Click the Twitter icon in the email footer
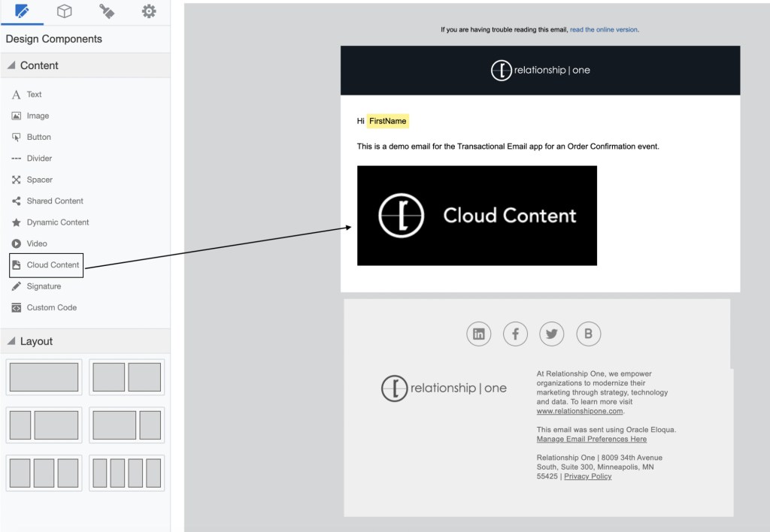 (x=552, y=334)
